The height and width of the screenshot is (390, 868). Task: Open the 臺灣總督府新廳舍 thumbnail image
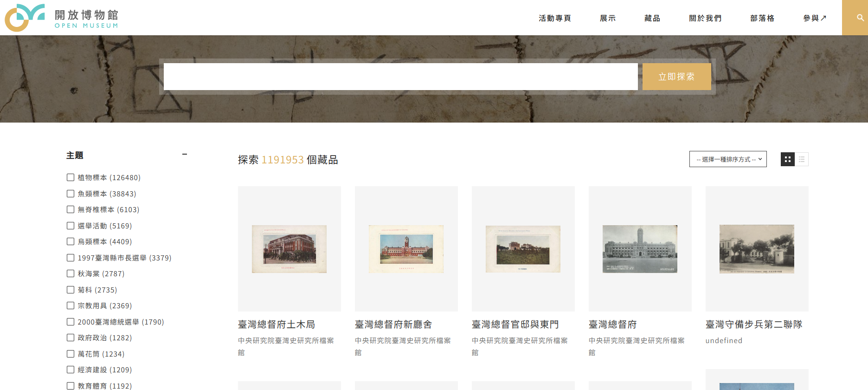coord(406,249)
